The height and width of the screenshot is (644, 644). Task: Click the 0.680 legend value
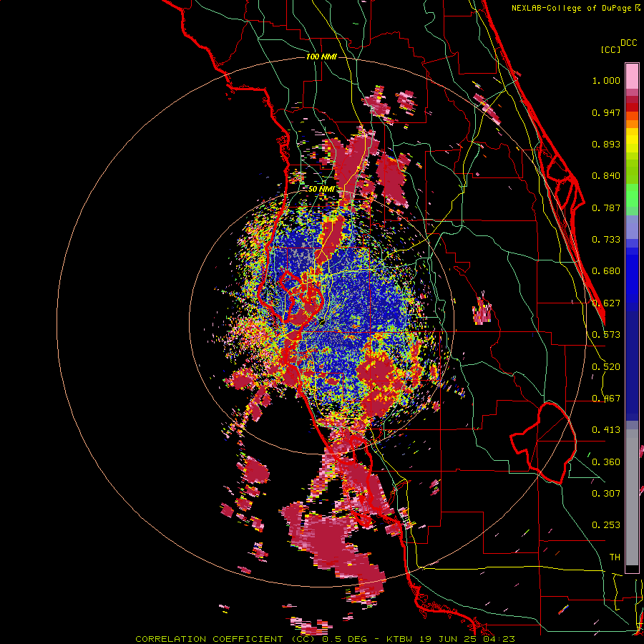[606, 271]
